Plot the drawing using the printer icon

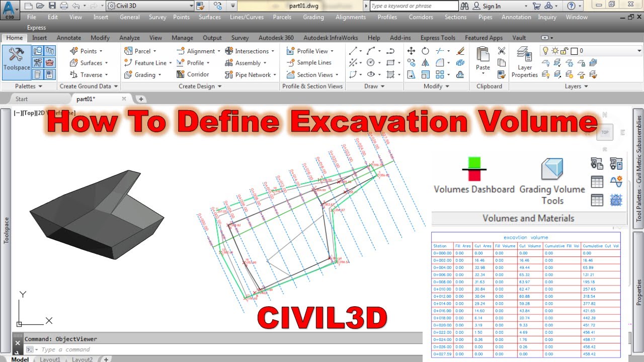(64, 6)
